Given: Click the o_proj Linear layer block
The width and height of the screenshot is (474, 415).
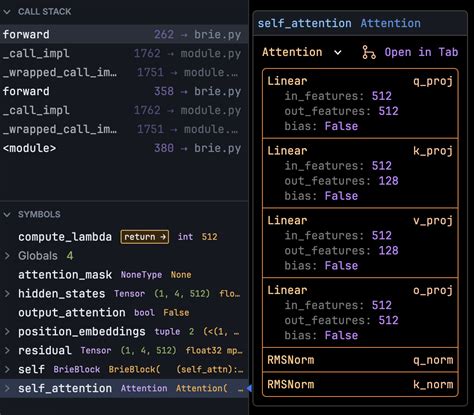Looking at the screenshot, I should (x=360, y=313).
